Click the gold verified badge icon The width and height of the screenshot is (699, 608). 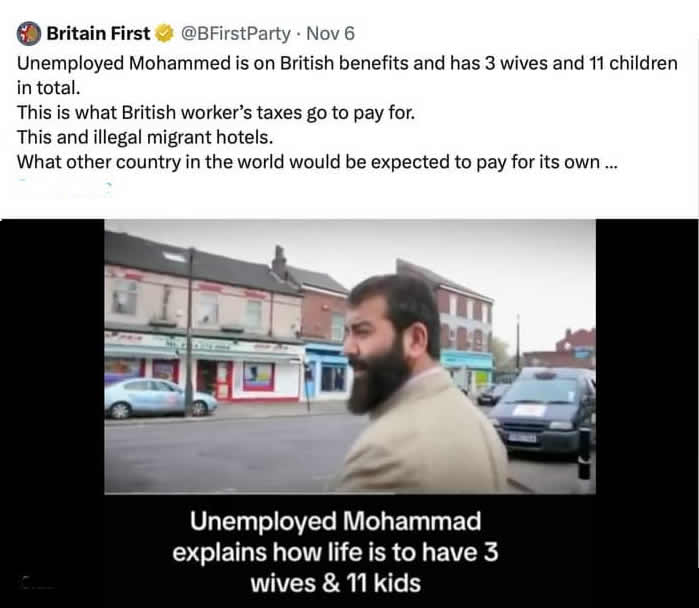point(164,33)
